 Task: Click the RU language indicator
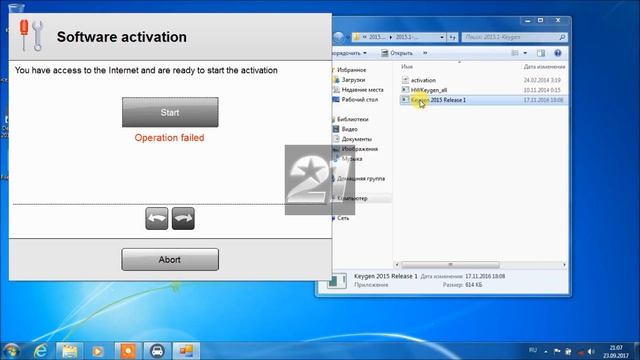(533, 350)
